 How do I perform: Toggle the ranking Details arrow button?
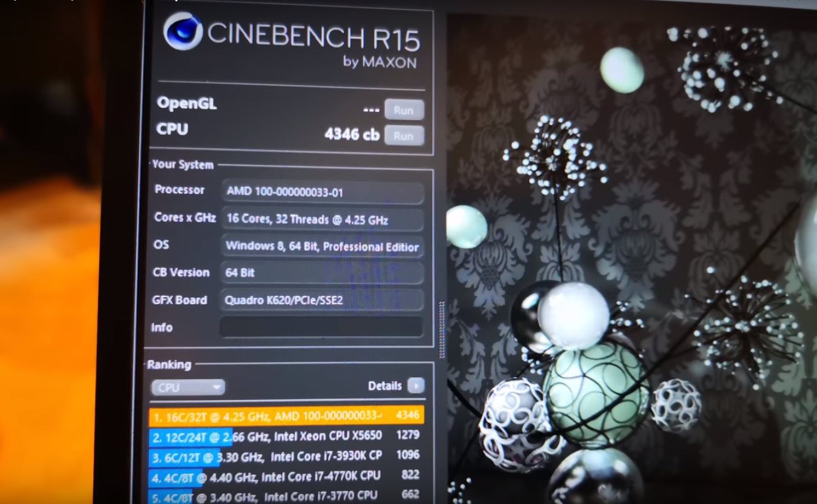coord(416,386)
